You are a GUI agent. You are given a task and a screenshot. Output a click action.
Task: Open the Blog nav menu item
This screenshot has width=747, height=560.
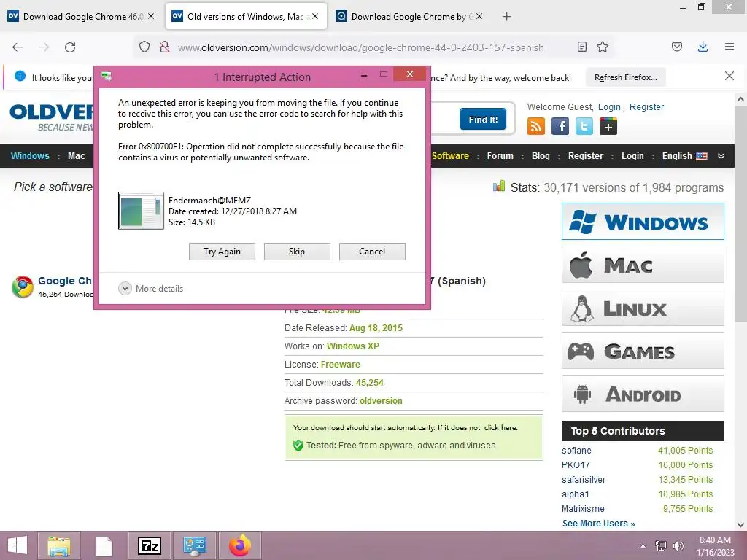pyautogui.click(x=541, y=156)
